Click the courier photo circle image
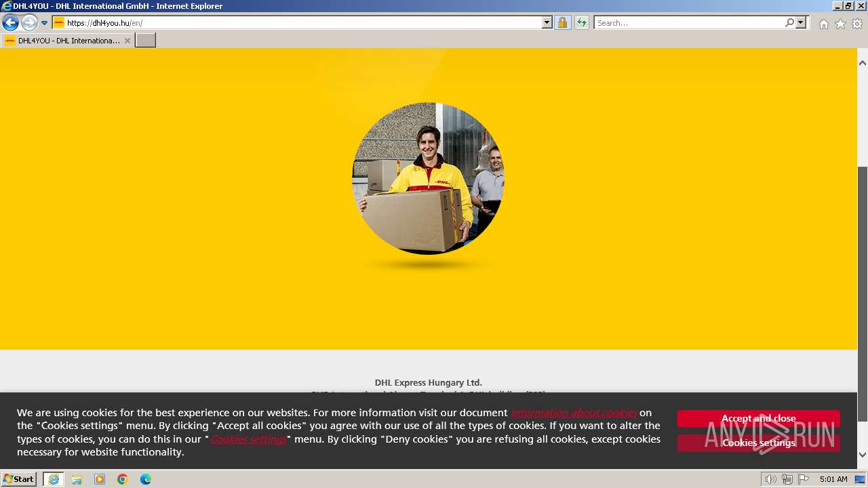The image size is (868, 488). point(428,178)
